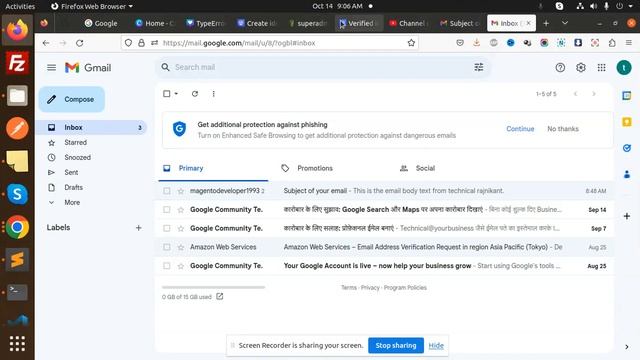Click Continue on the phishing protection banner
The height and width of the screenshot is (360, 640).
520,129
